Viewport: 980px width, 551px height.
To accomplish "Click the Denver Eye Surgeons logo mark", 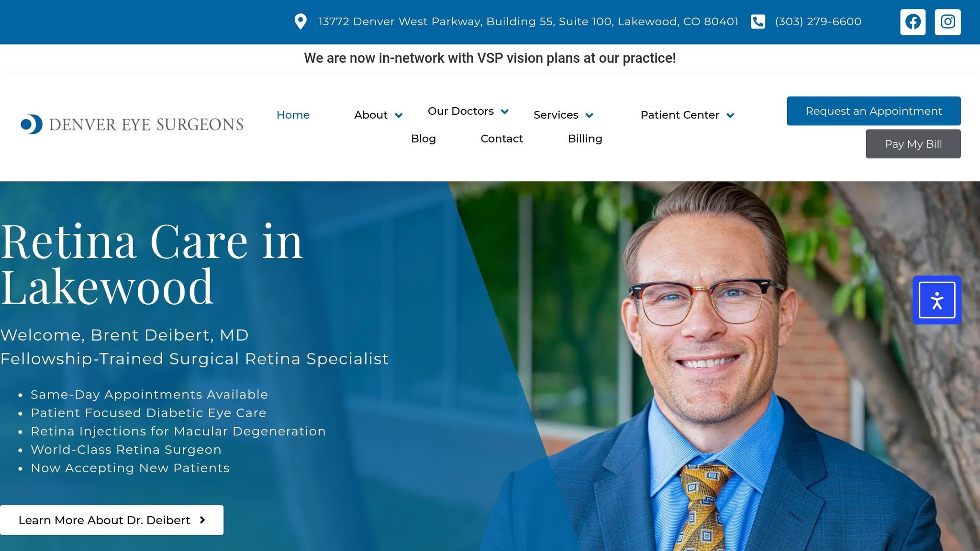I will 30,124.
